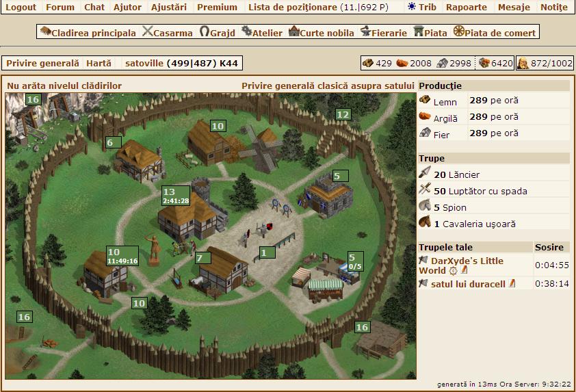Click the level 13 main building on map
The image size is (576, 392).
[x=185, y=215]
